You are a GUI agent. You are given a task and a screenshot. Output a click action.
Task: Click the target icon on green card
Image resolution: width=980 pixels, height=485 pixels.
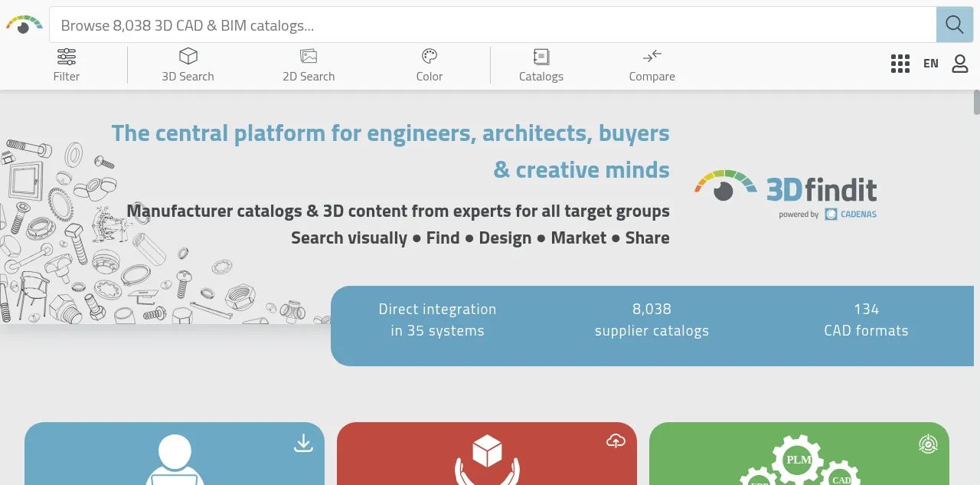[928, 444]
